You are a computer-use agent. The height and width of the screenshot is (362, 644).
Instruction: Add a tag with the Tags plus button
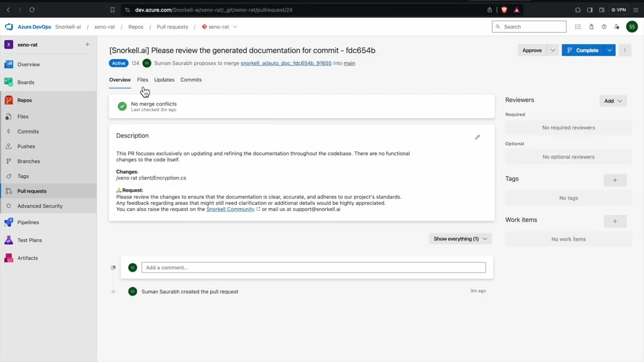(615, 180)
